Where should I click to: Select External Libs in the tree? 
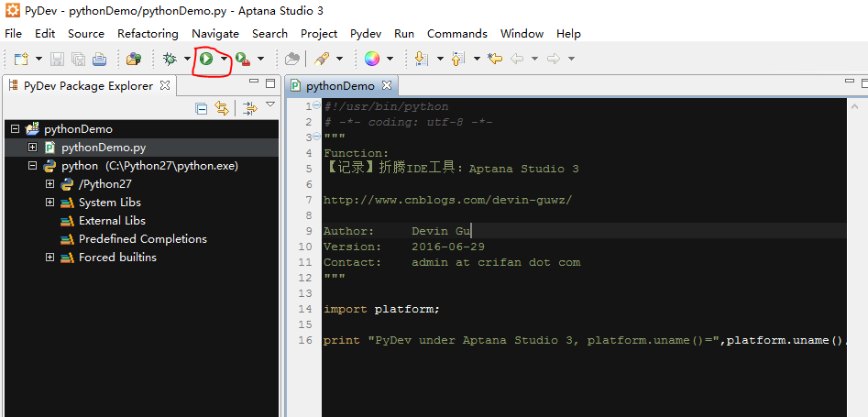click(x=112, y=220)
